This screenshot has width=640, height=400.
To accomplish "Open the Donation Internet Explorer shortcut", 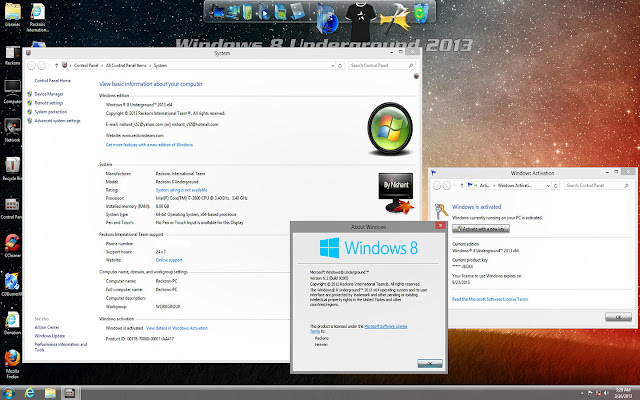I will 12,323.
